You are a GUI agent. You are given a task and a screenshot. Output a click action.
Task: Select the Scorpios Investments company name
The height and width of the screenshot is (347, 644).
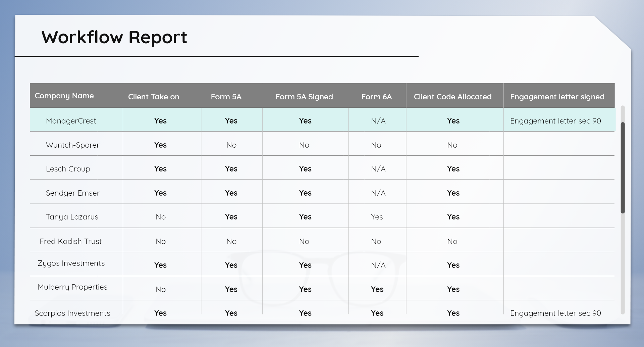point(72,313)
